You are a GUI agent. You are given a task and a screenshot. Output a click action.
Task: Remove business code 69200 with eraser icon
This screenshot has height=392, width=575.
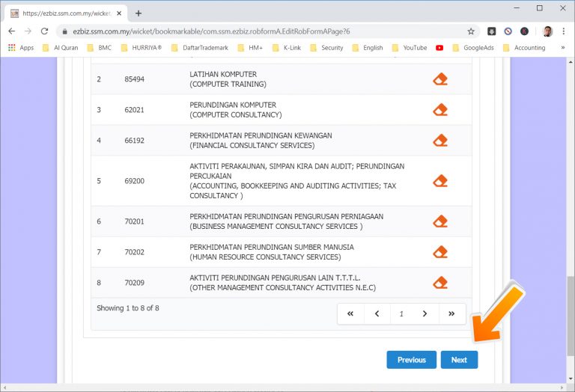coord(440,181)
